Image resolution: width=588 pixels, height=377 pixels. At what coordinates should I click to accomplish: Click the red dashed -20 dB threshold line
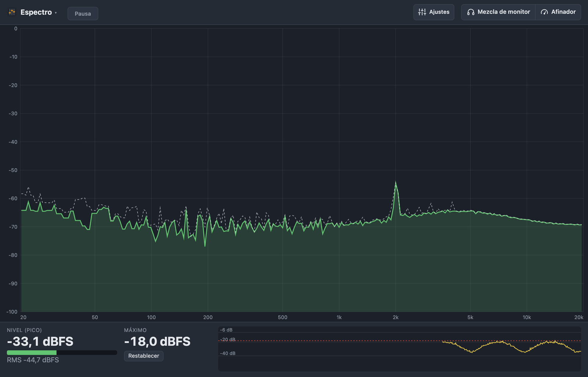click(x=399, y=341)
